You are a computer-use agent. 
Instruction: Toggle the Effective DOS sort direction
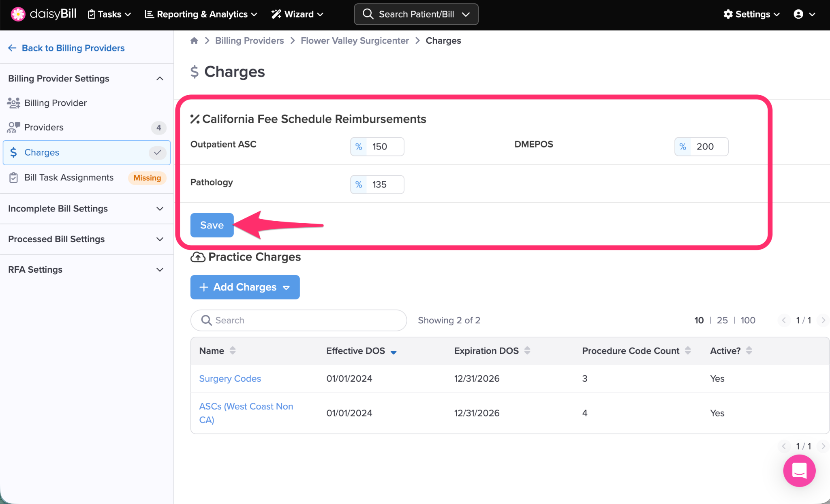pyautogui.click(x=394, y=352)
